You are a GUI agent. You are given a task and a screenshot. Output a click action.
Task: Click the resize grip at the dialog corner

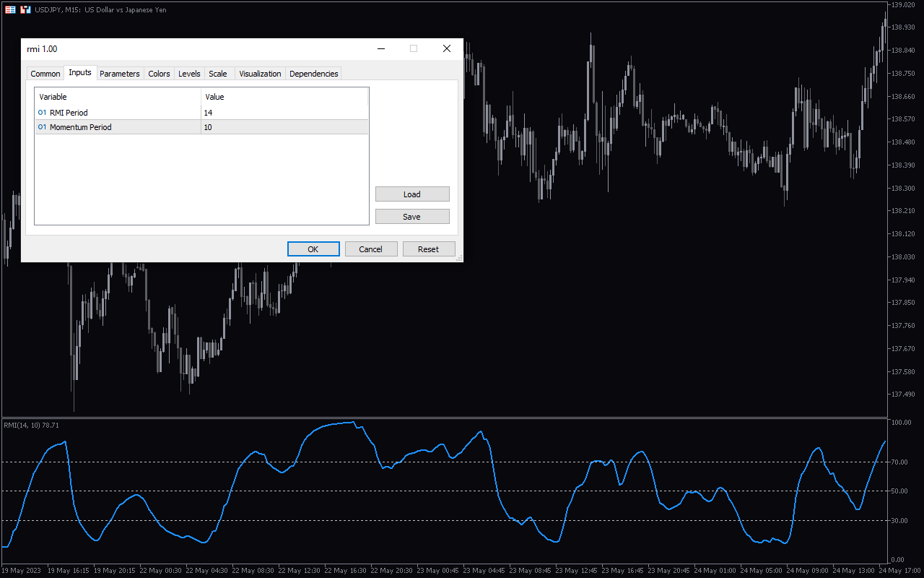[459, 258]
